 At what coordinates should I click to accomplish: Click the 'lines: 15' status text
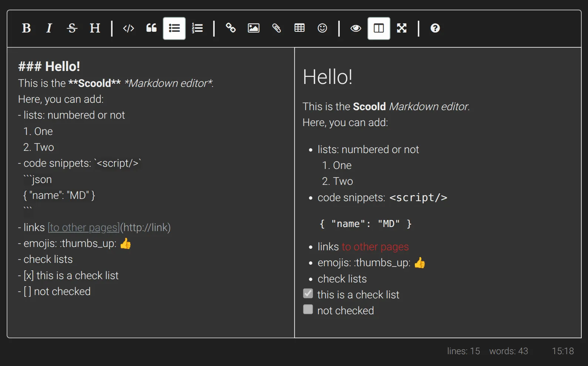(x=463, y=351)
